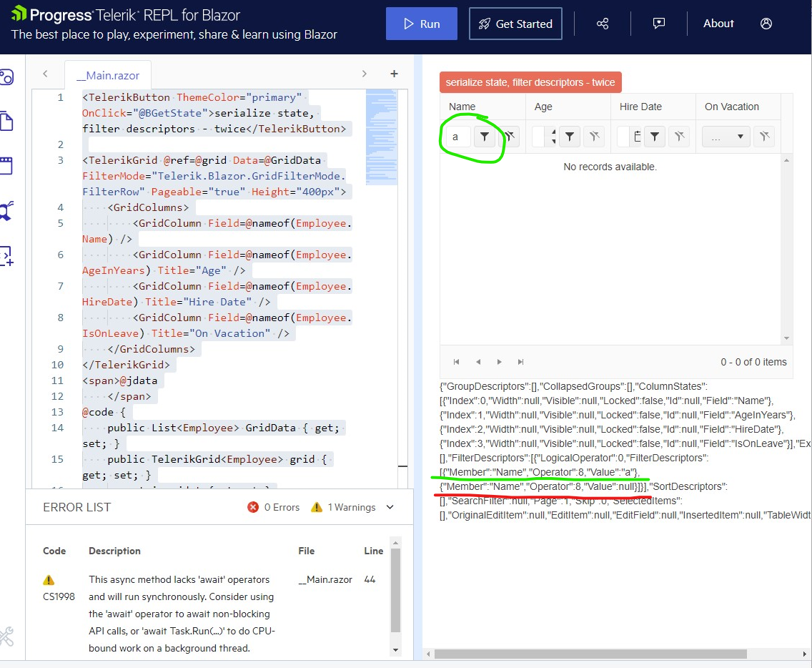Add a new file with plus icon
Image resolution: width=812 pixels, height=668 pixels.
(394, 74)
